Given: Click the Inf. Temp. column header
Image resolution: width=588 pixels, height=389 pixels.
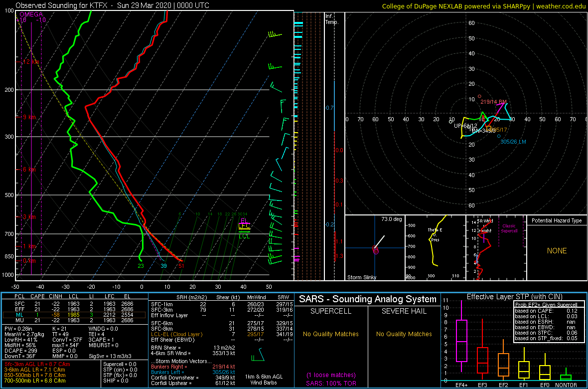Looking at the screenshot, I should click(x=332, y=19).
